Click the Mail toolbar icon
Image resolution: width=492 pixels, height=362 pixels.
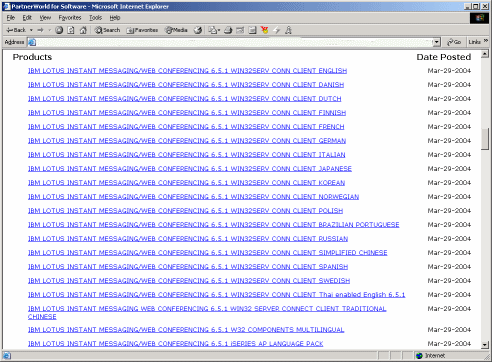point(212,30)
